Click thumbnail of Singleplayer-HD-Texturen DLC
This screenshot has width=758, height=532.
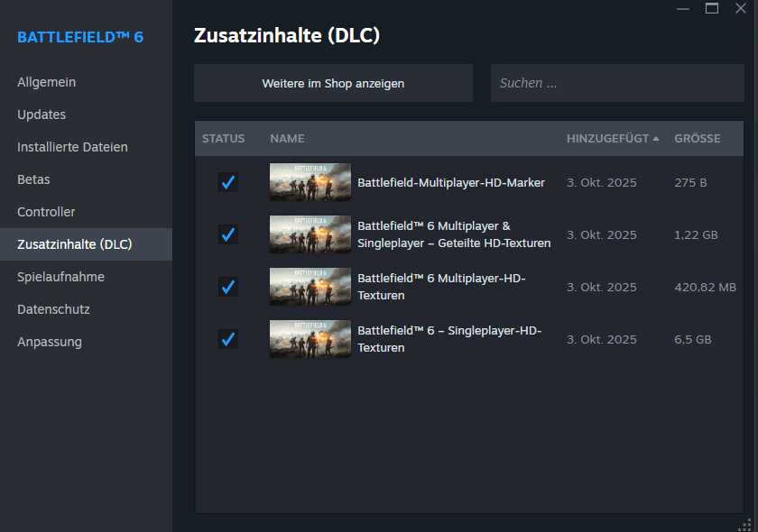click(x=310, y=339)
